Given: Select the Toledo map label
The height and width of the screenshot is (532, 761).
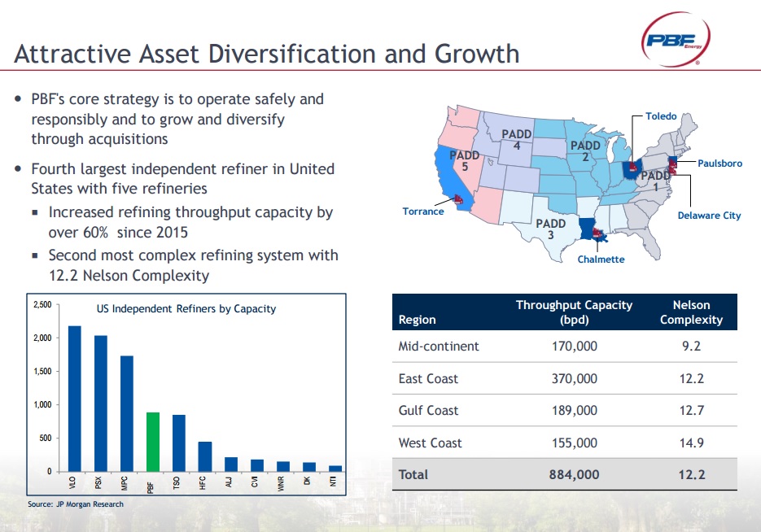Looking at the screenshot, I should 661,116.
